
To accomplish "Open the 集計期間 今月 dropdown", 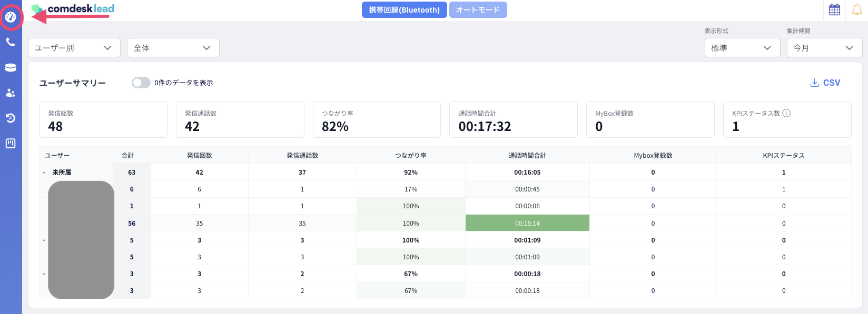I will [825, 48].
